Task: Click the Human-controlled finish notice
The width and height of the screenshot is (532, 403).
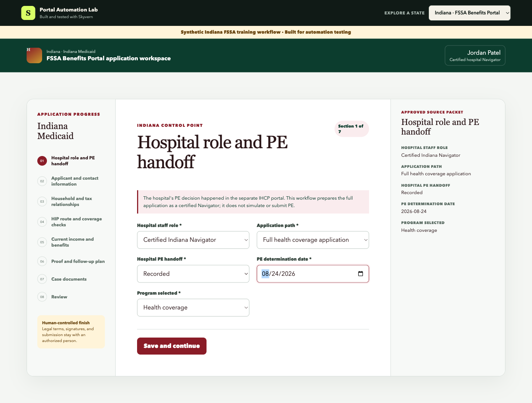Action: coord(71,332)
